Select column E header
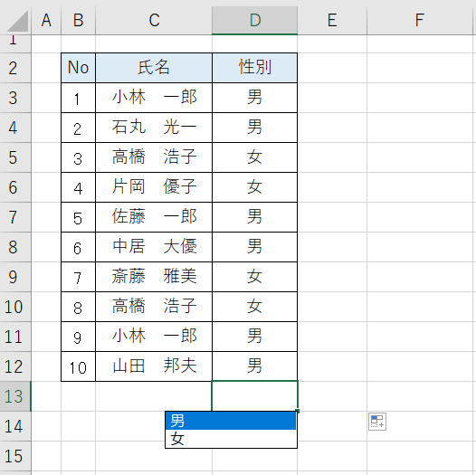The height and width of the screenshot is (475, 476). [332, 20]
